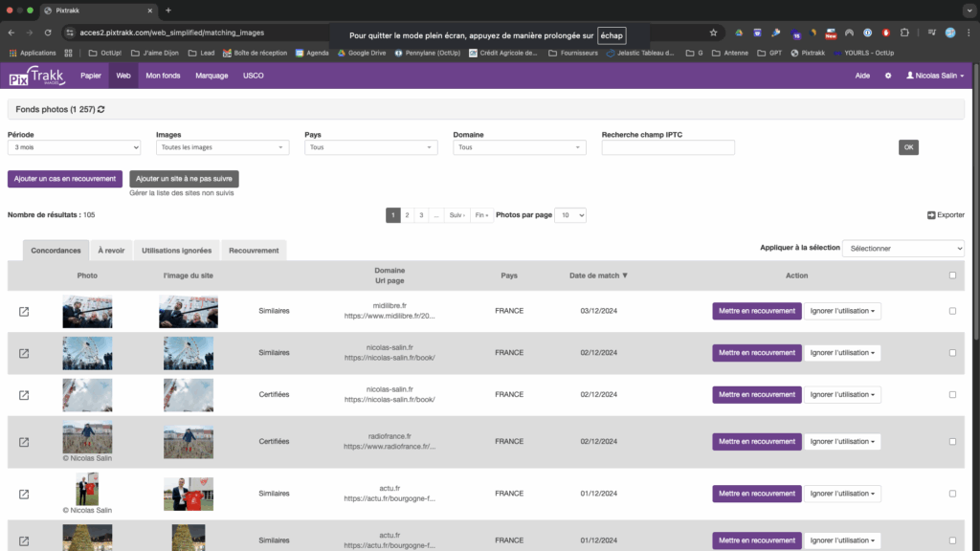Viewport: 980px width, 551px height.
Task: Go to page 2 of results
Action: tap(407, 215)
